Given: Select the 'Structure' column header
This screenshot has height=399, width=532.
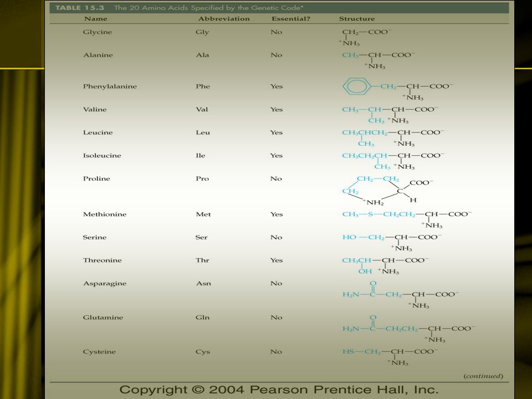Looking at the screenshot, I should click(x=357, y=19).
